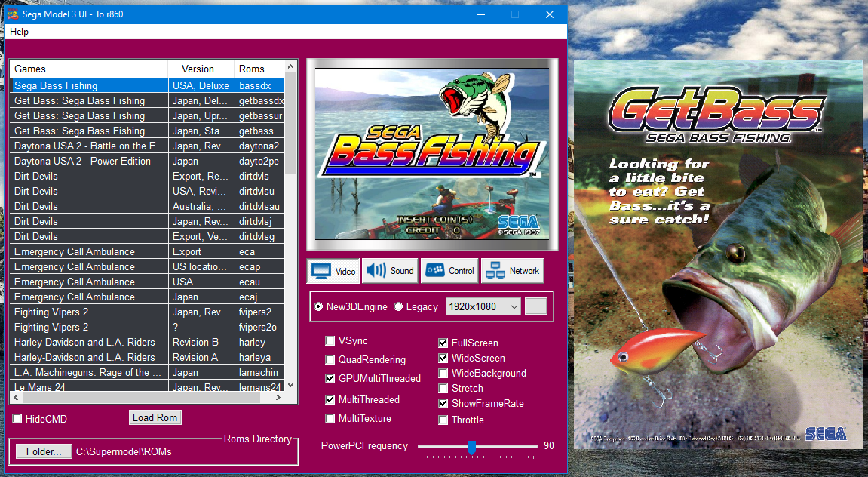Select Emergency Call Ambulance with rom ecaj
Image resolution: width=868 pixels, height=477 pixels.
pyautogui.click(x=147, y=297)
